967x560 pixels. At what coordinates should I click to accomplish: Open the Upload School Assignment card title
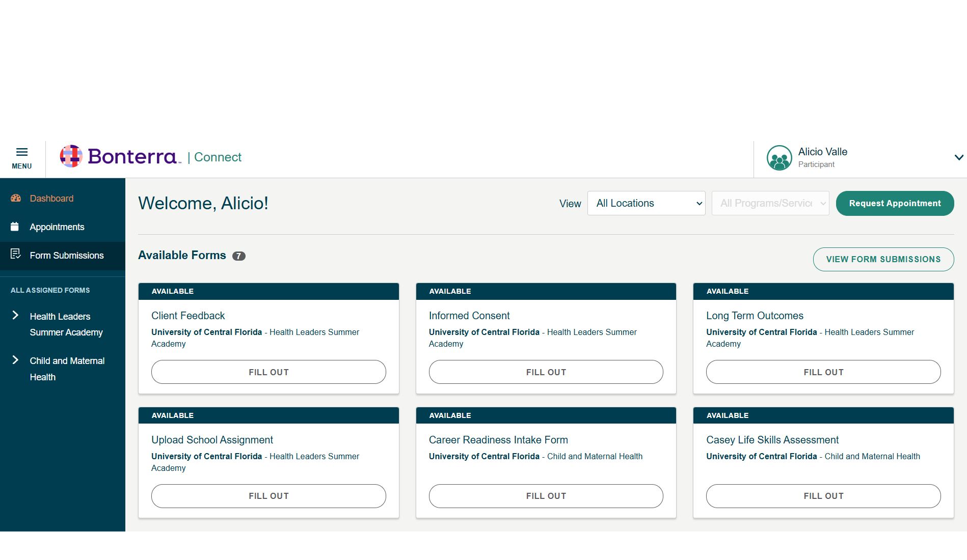(x=212, y=440)
